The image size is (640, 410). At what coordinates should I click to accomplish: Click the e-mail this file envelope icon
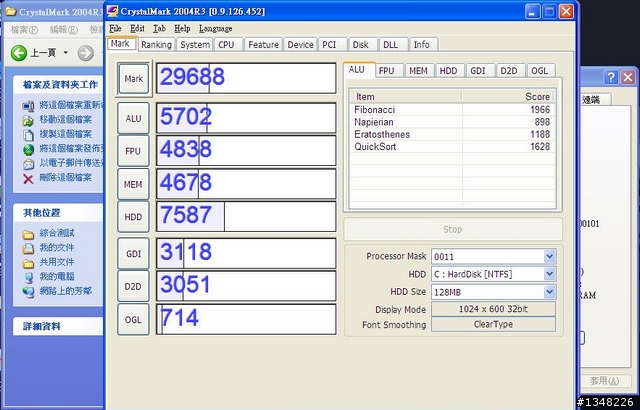click(28, 164)
